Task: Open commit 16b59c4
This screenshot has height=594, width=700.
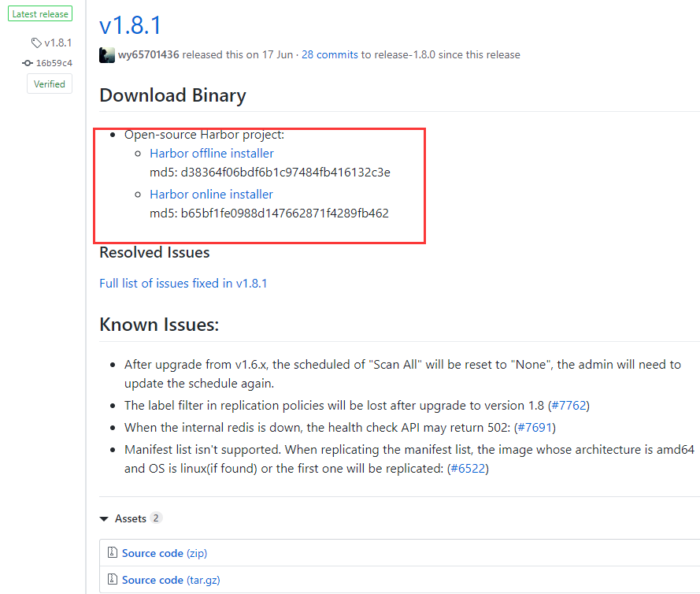Action: point(54,63)
